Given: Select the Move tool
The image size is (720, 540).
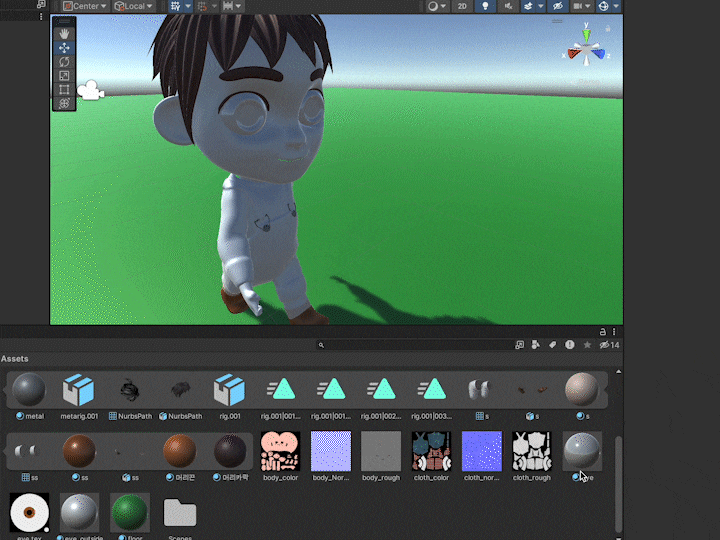Looking at the screenshot, I should (64, 48).
